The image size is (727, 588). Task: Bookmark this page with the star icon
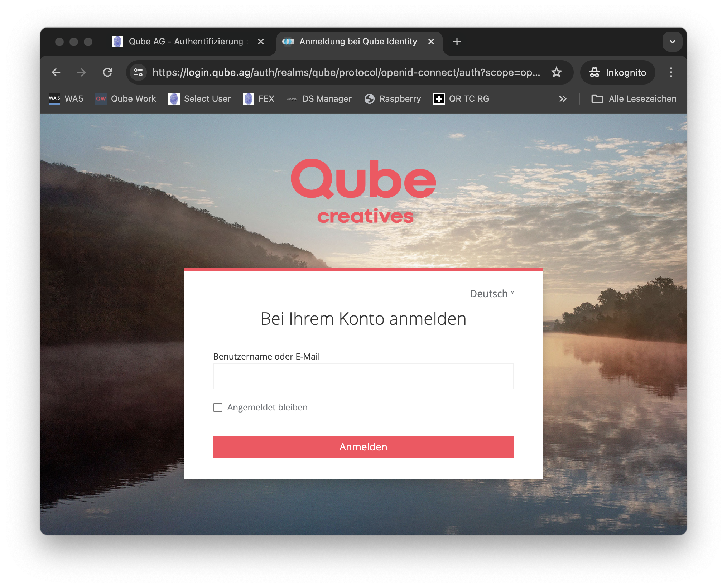(557, 73)
